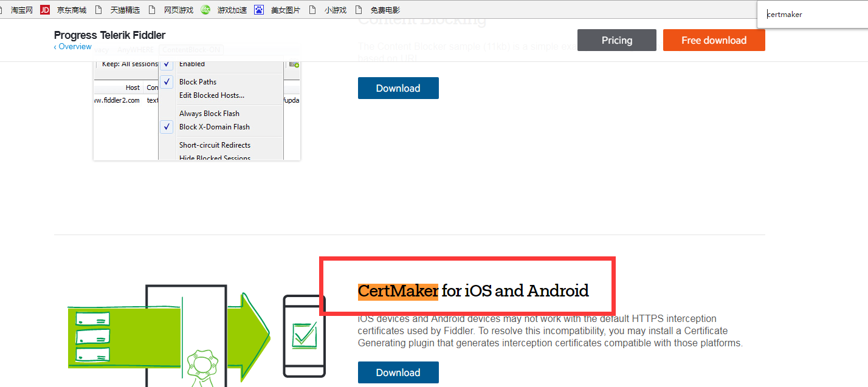Open the Pricing page button
This screenshot has height=387, width=868.
(617, 40)
